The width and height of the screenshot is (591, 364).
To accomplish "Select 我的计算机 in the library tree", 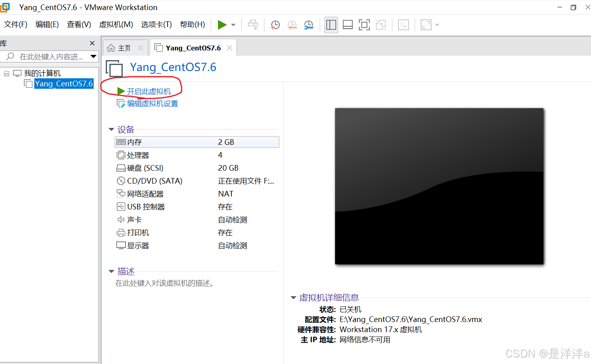I will pos(42,73).
